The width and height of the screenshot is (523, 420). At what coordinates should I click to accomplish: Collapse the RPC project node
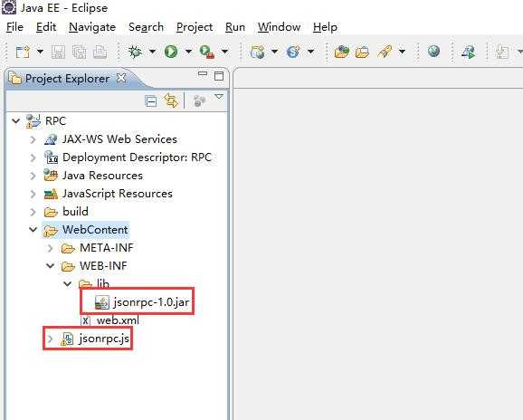(15, 120)
